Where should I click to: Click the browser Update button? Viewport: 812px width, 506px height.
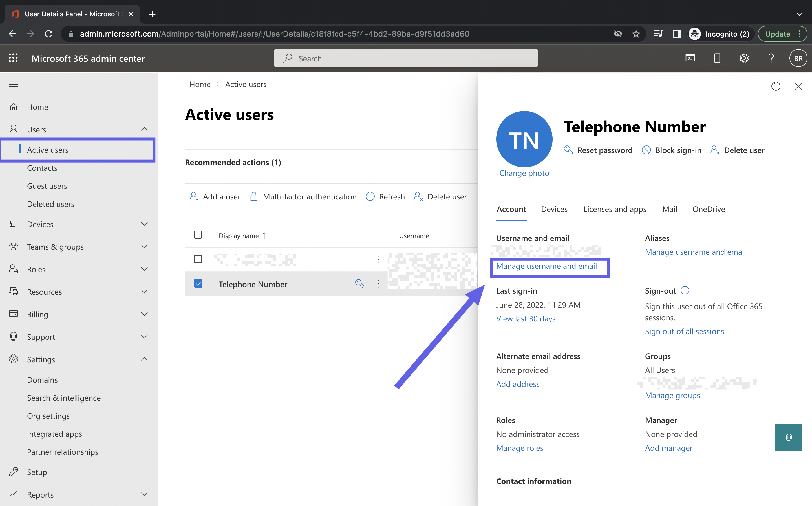pyautogui.click(x=782, y=34)
